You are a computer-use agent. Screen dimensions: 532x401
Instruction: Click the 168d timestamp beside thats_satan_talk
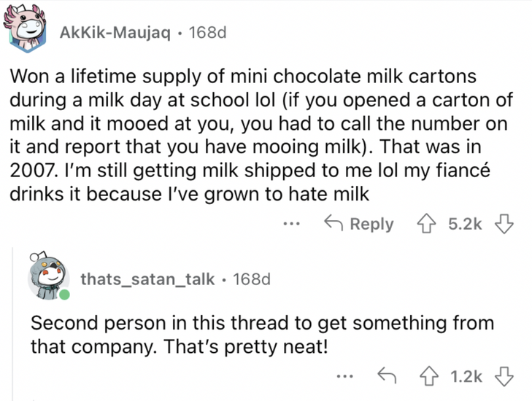click(x=250, y=279)
